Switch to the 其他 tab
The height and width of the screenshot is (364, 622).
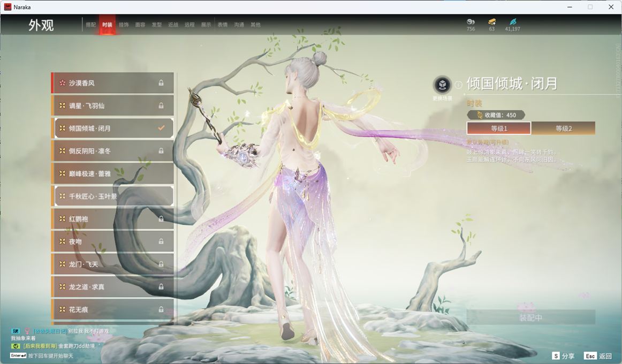point(255,25)
